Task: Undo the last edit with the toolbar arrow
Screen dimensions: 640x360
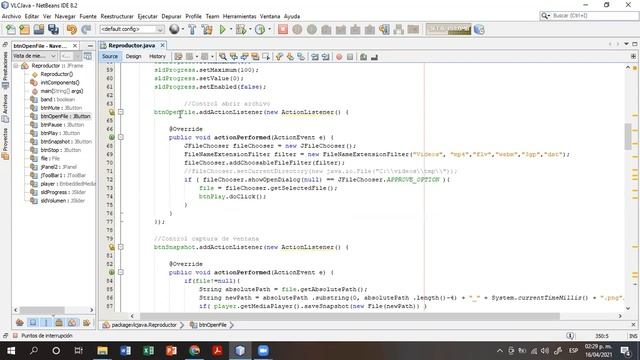Action: click(x=72, y=29)
